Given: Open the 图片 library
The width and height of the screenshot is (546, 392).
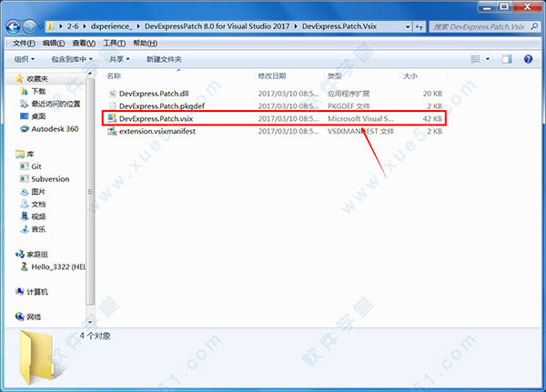Looking at the screenshot, I should click(x=38, y=192).
